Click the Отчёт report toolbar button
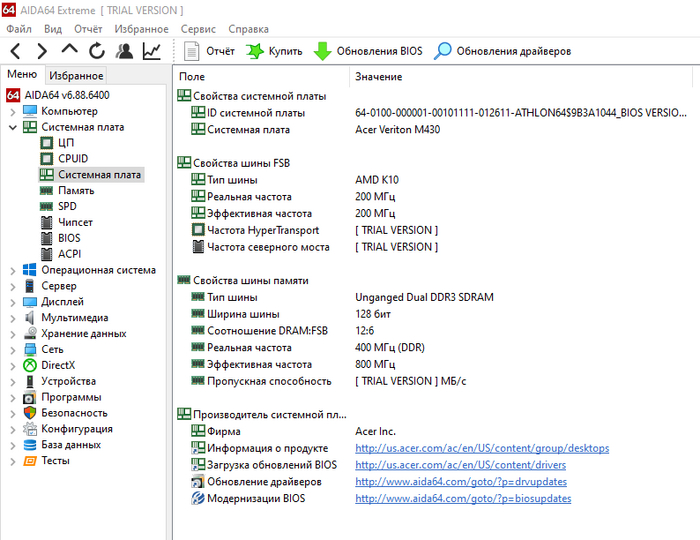Image resolution: width=700 pixels, height=540 pixels. click(210, 51)
